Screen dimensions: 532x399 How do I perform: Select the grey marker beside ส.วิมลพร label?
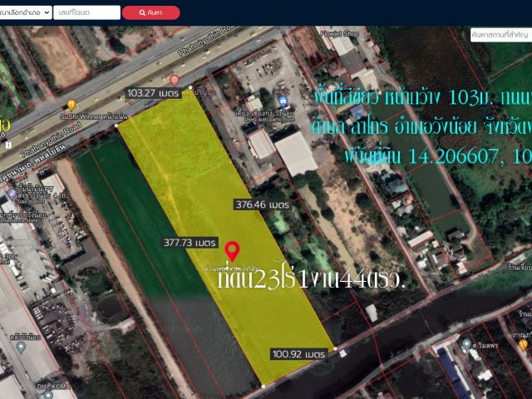click(x=466, y=345)
